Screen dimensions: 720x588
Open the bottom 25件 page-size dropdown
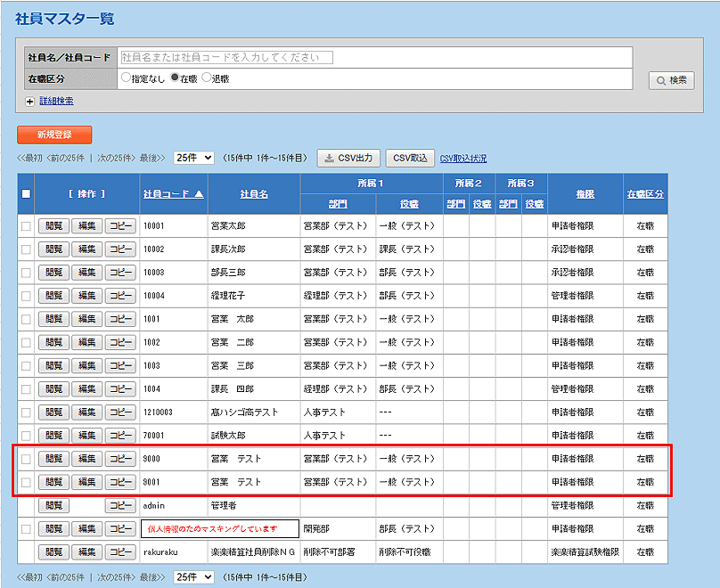pyautogui.click(x=193, y=577)
